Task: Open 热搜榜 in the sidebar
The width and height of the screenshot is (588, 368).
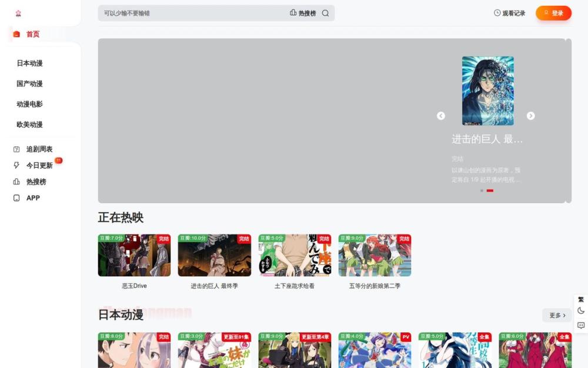Action: pos(36,182)
